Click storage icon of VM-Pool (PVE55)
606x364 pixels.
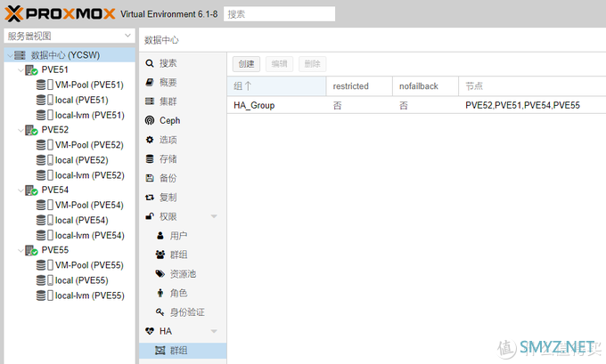[45, 265]
